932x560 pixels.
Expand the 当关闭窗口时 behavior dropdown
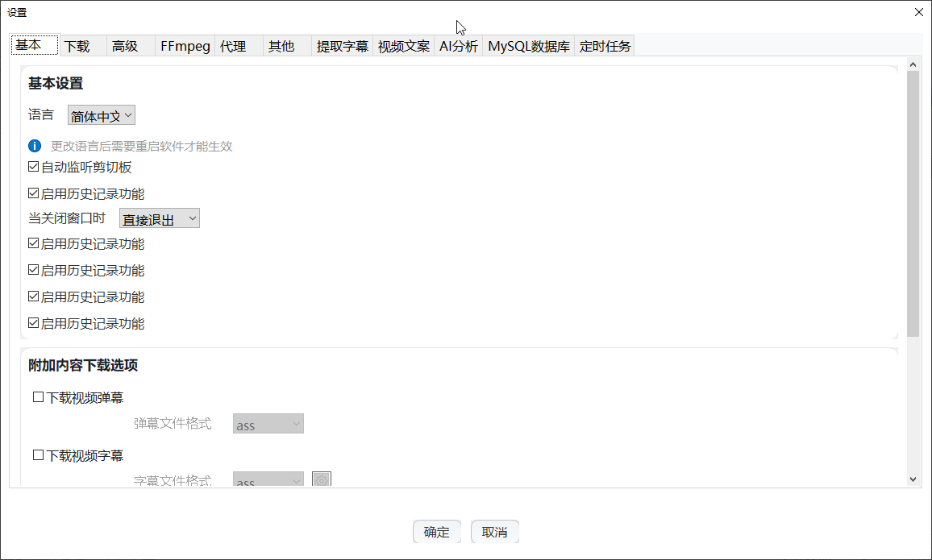pyautogui.click(x=159, y=218)
